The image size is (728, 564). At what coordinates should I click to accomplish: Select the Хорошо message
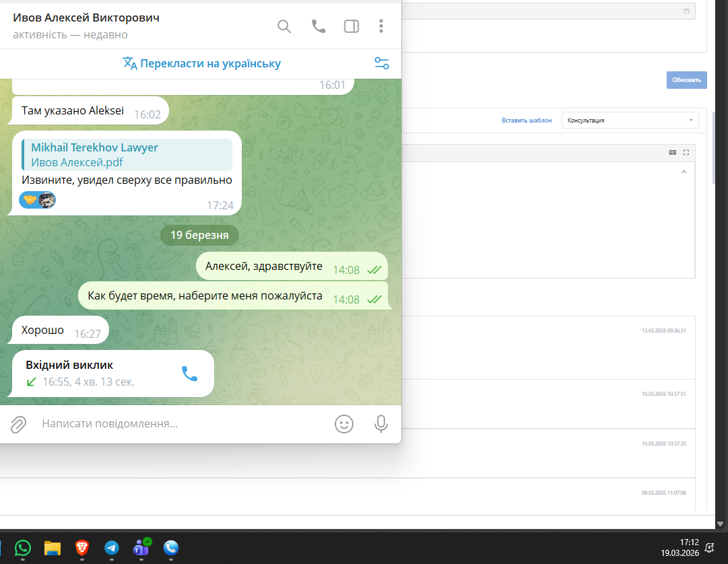pos(60,330)
